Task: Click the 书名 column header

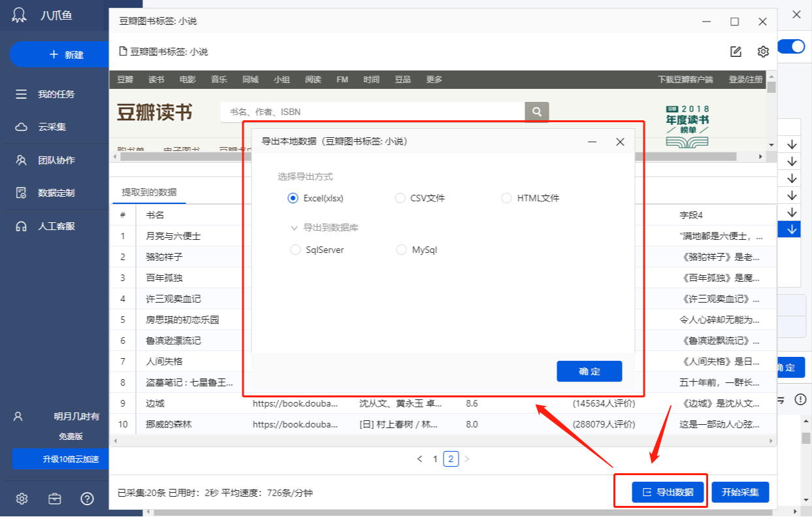Action: point(155,215)
